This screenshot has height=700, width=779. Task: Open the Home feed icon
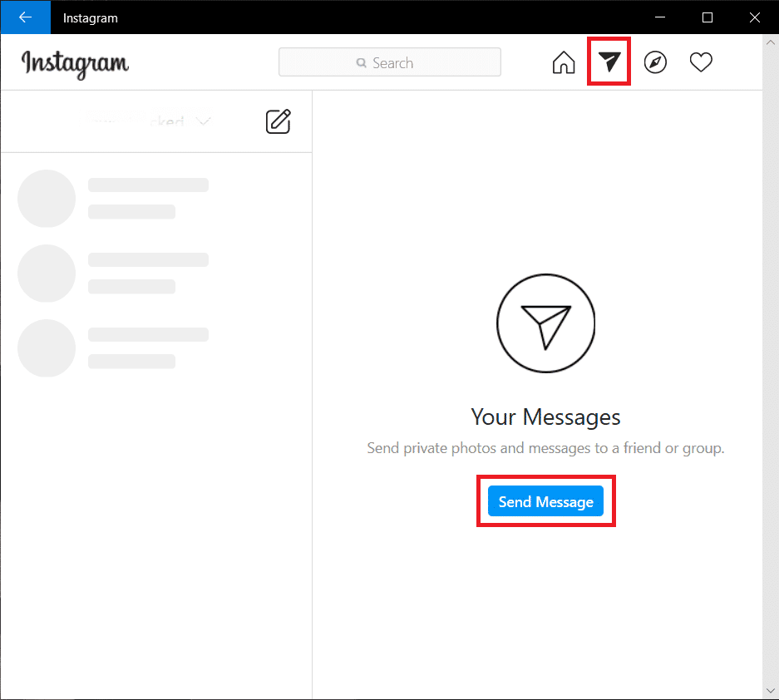(564, 62)
